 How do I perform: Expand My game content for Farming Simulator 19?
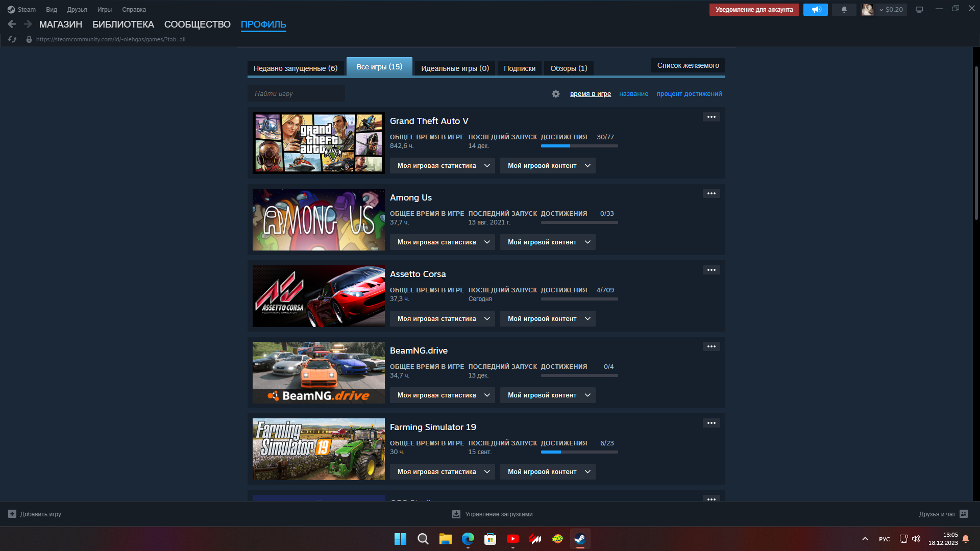pos(548,471)
